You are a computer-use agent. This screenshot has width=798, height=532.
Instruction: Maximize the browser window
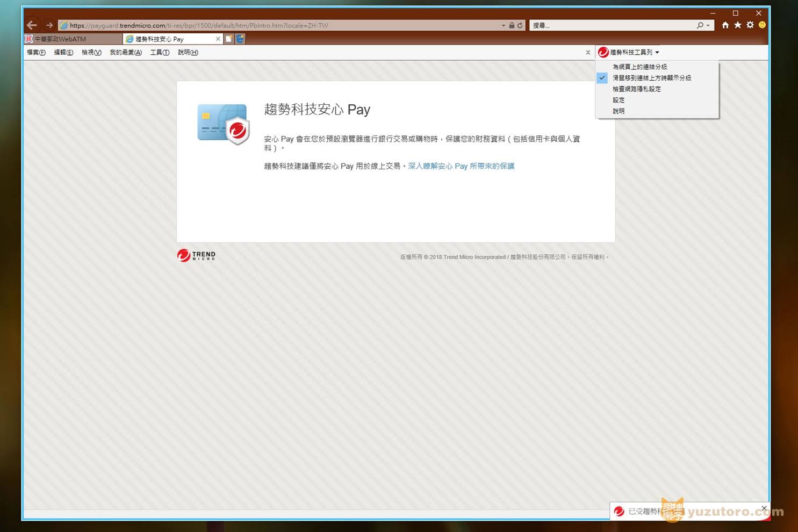(736, 13)
